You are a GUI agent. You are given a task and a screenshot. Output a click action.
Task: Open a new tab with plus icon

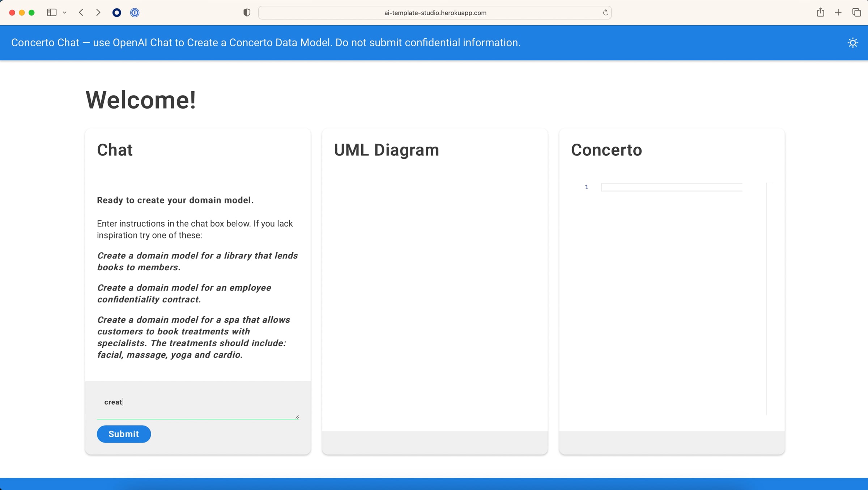tap(838, 13)
